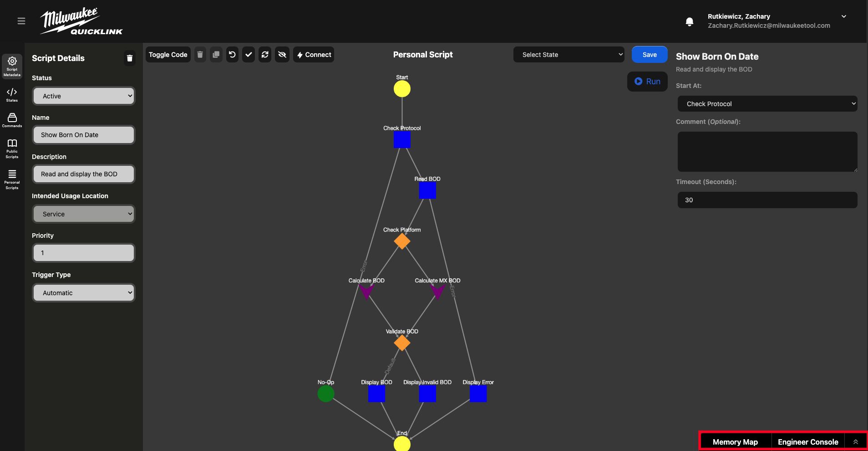Select the Check Platform orange diamond node
This screenshot has height=451, width=868.
pos(402,241)
